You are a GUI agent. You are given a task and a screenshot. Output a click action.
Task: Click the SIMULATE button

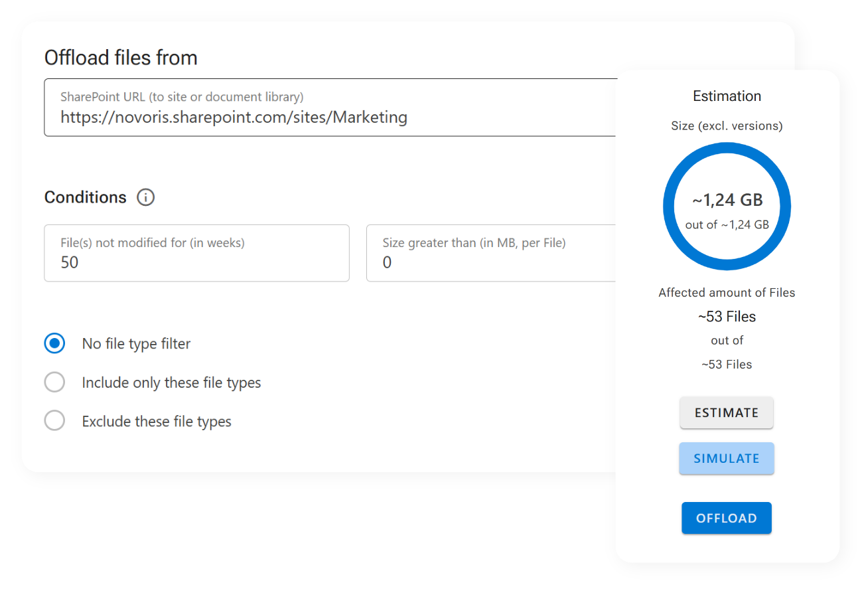coord(726,458)
